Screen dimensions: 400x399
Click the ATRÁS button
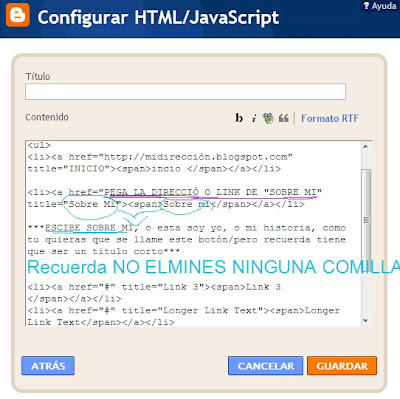click(48, 366)
